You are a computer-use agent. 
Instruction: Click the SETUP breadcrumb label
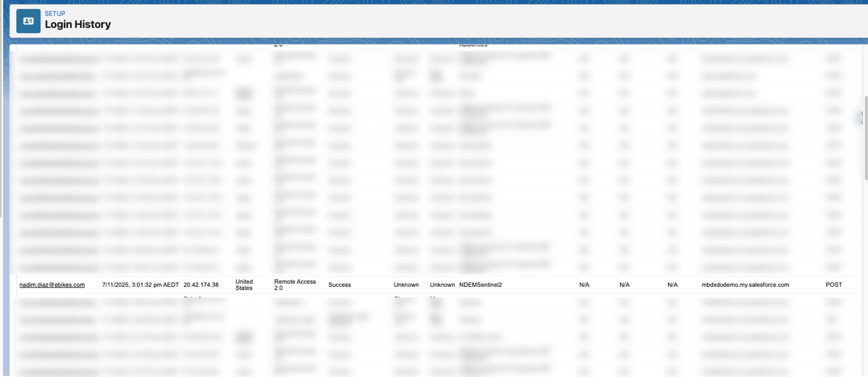(x=55, y=13)
